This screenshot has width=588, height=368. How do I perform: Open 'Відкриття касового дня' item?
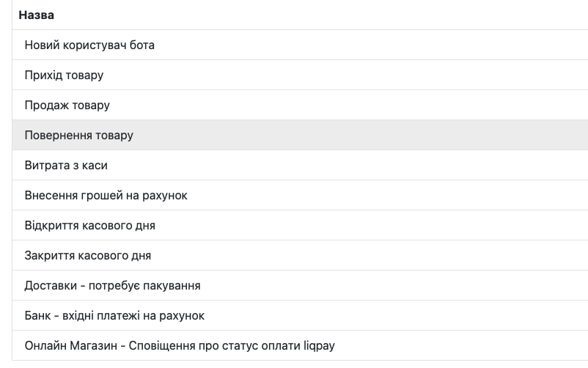click(x=90, y=226)
